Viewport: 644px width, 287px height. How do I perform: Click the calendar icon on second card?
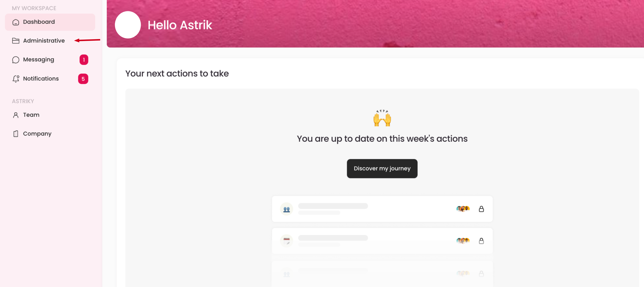pos(286,241)
